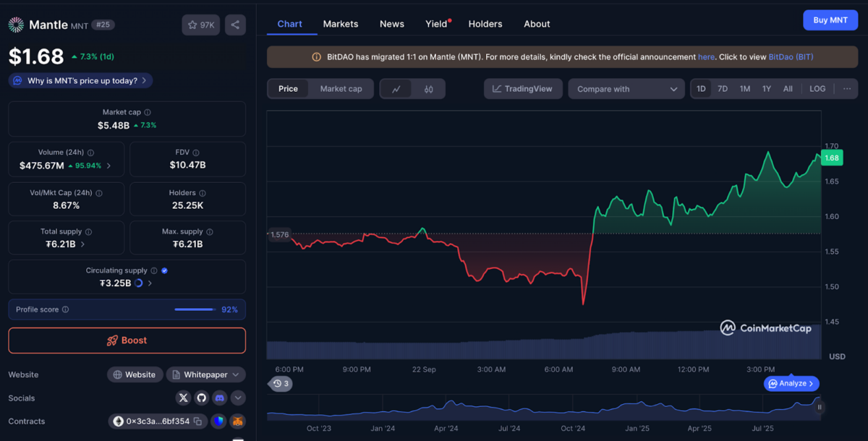Switch to the About tab
Image resolution: width=868 pixels, height=441 pixels.
tap(537, 24)
